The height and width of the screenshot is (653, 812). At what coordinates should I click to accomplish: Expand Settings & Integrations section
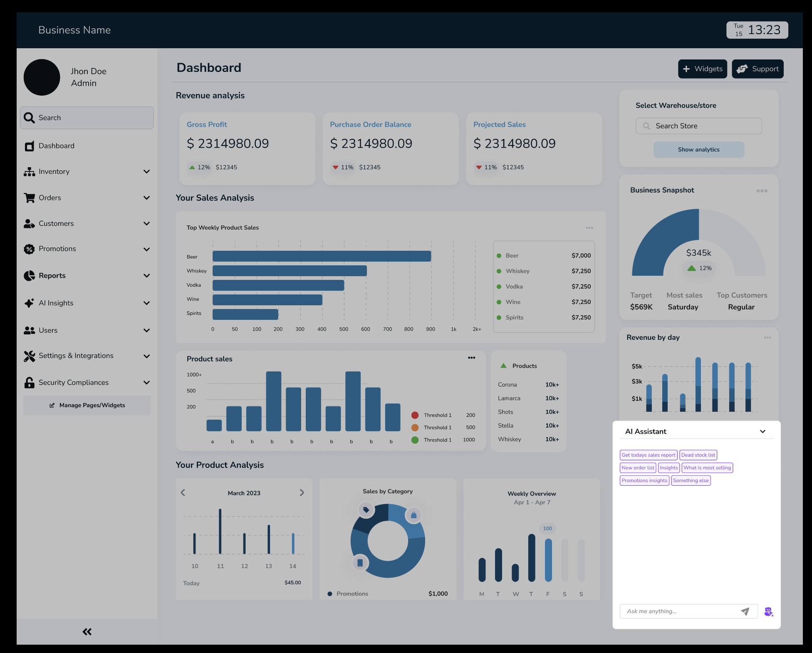pyautogui.click(x=146, y=356)
